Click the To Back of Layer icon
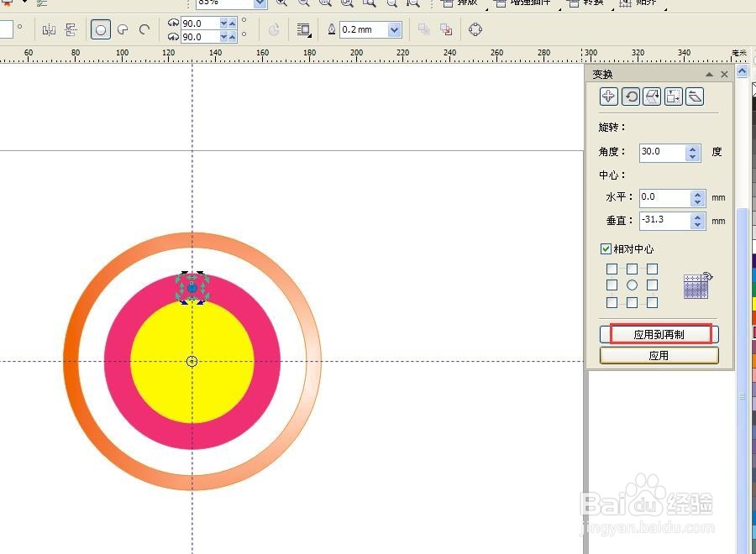Image resolution: width=756 pixels, height=554 pixels. [x=446, y=29]
